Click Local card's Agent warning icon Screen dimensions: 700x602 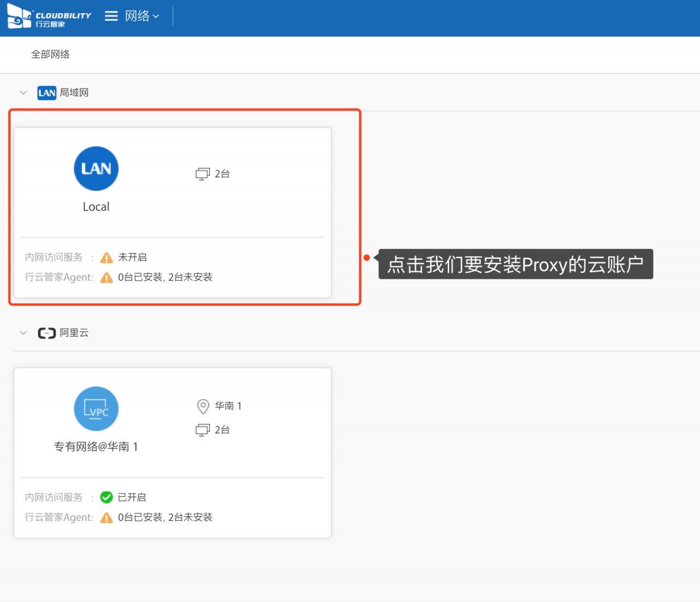pos(107,278)
